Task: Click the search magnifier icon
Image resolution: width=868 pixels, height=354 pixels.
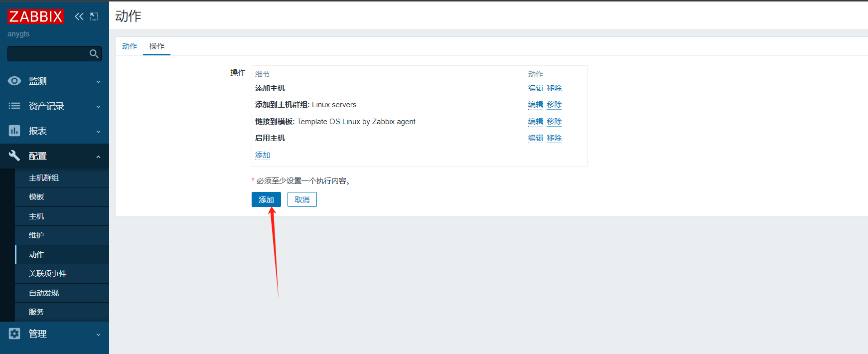Action: (x=94, y=54)
